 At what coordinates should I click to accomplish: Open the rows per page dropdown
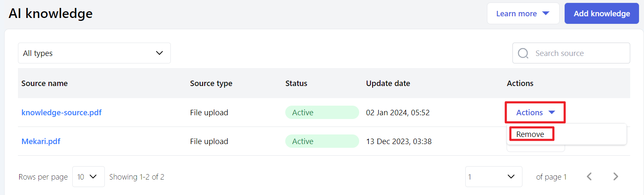click(88, 177)
